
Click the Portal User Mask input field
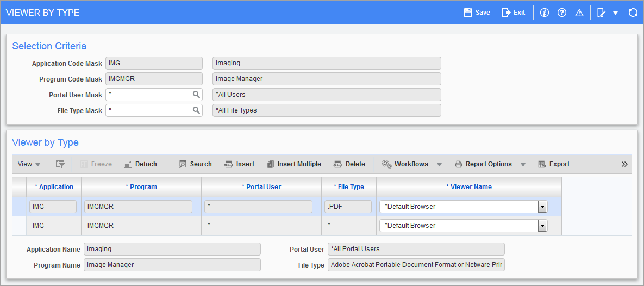pyautogui.click(x=149, y=95)
